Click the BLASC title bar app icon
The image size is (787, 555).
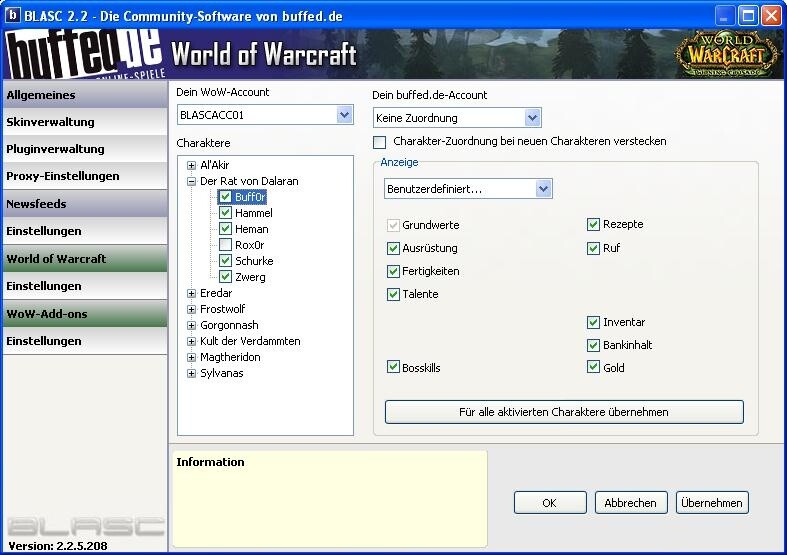point(14,15)
